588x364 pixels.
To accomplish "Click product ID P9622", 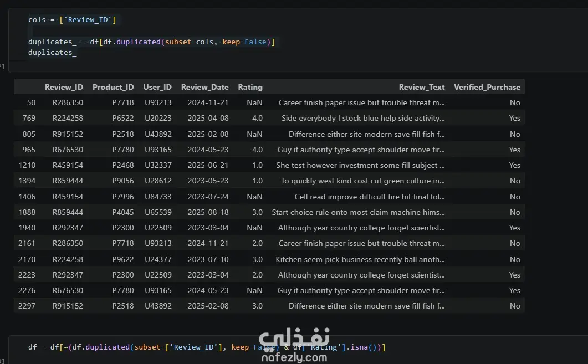I will [x=123, y=259].
